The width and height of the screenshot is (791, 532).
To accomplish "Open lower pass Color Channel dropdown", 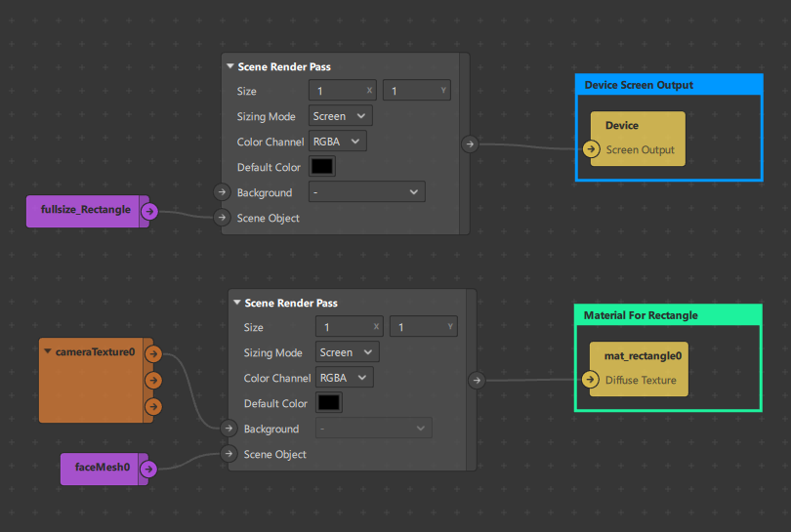I will click(345, 378).
